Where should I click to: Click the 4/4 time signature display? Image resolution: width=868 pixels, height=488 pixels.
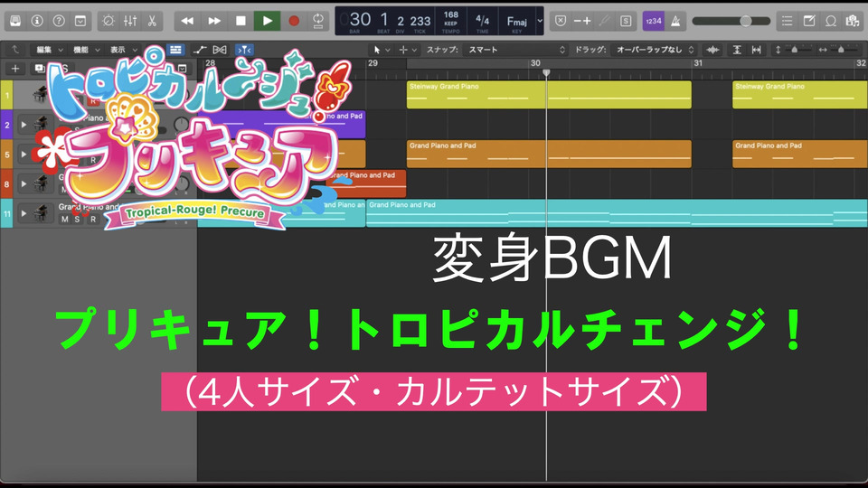coord(482,21)
